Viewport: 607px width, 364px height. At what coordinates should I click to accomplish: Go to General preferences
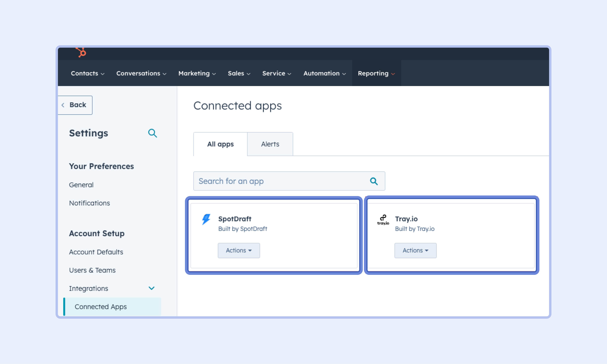(x=81, y=185)
